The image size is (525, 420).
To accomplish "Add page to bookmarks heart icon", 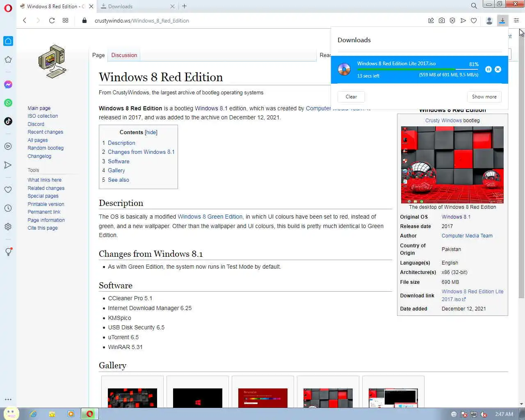I will (474, 21).
